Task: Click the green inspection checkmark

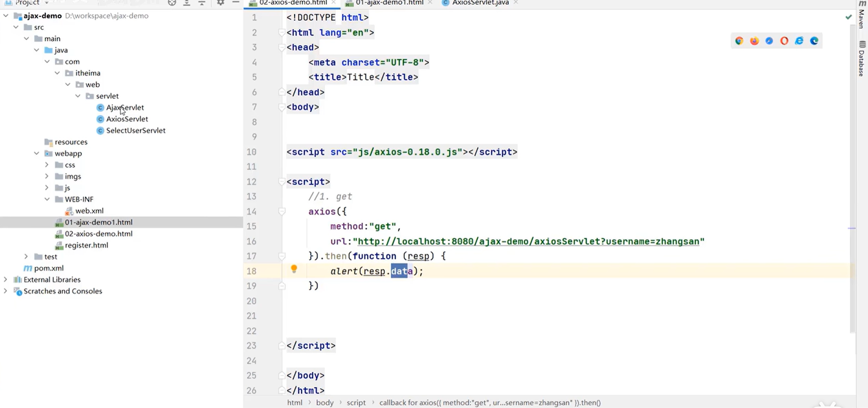Action: (x=849, y=17)
